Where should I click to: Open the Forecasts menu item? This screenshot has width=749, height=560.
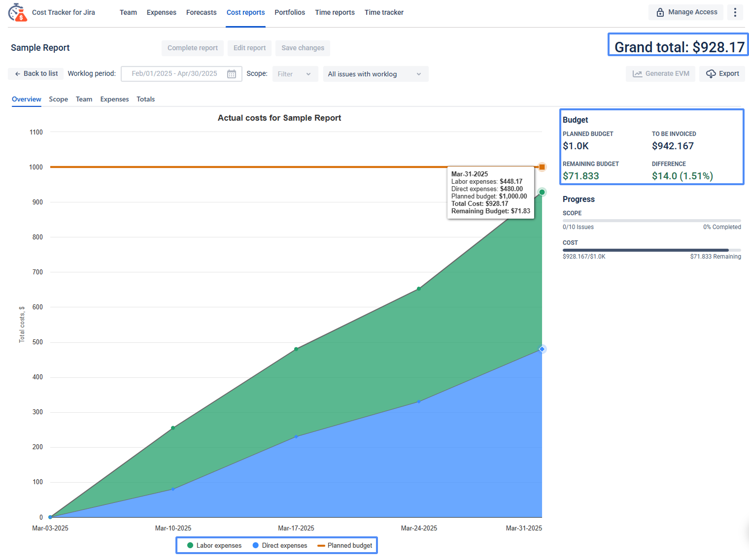point(201,12)
